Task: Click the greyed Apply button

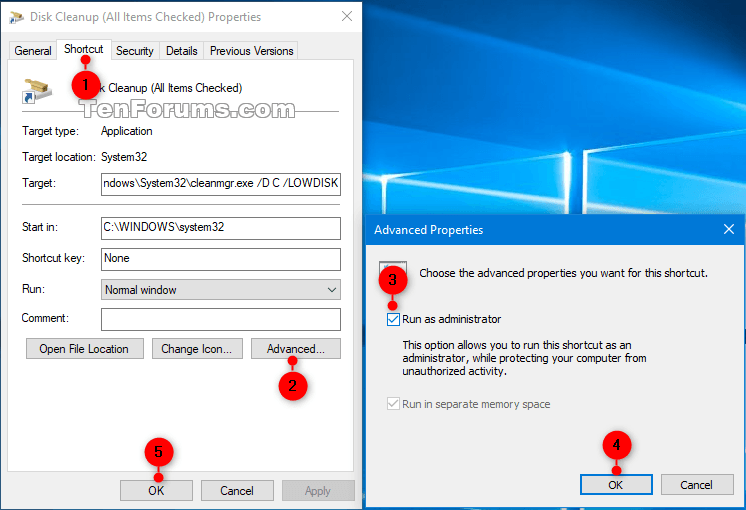Action: (318, 490)
